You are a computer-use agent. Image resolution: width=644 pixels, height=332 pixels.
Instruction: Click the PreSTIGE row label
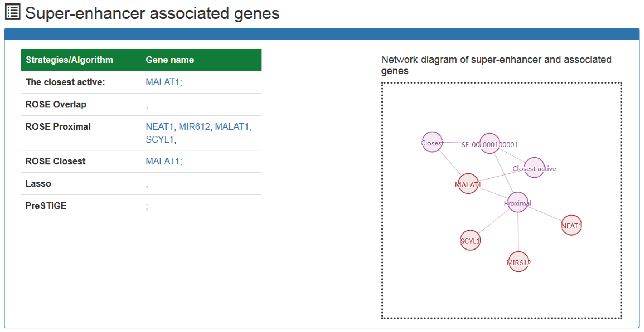pyautogui.click(x=46, y=206)
